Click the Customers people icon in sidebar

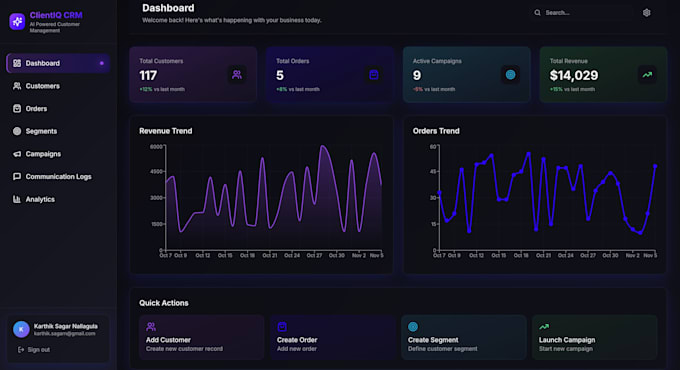[17, 86]
